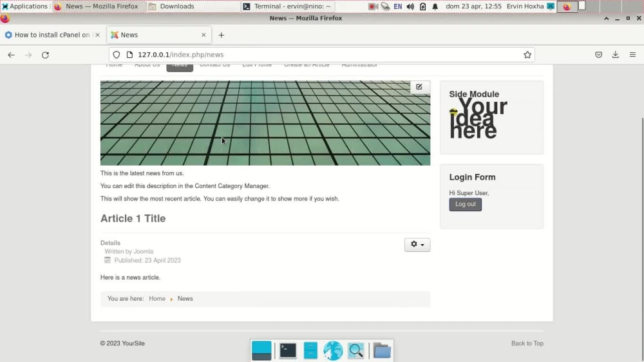Open the Ervin Hoxha user menu
This screenshot has height=362, width=644.
pos(525,6)
